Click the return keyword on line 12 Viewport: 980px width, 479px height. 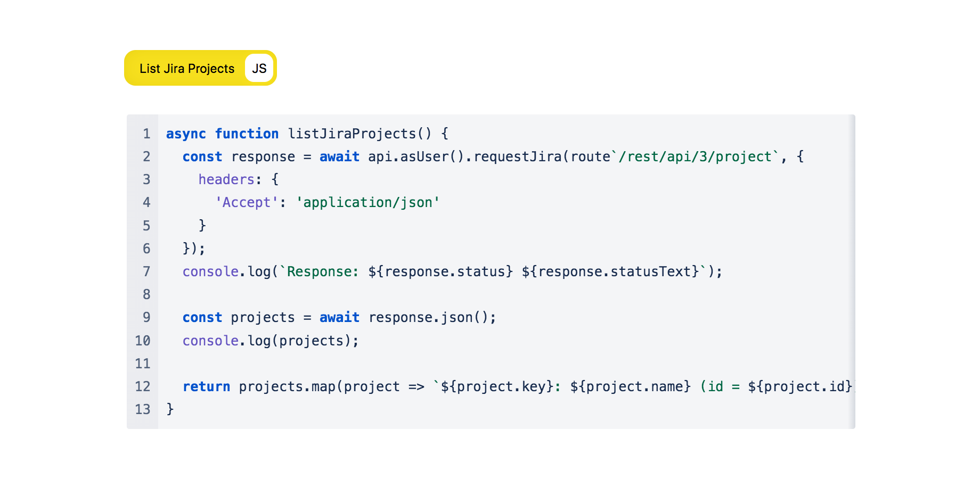pos(207,386)
